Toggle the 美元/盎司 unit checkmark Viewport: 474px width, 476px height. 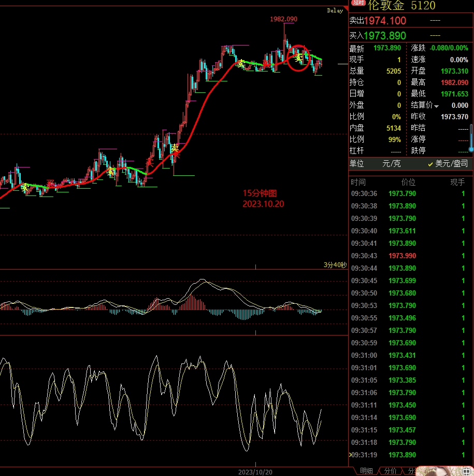(x=430, y=163)
